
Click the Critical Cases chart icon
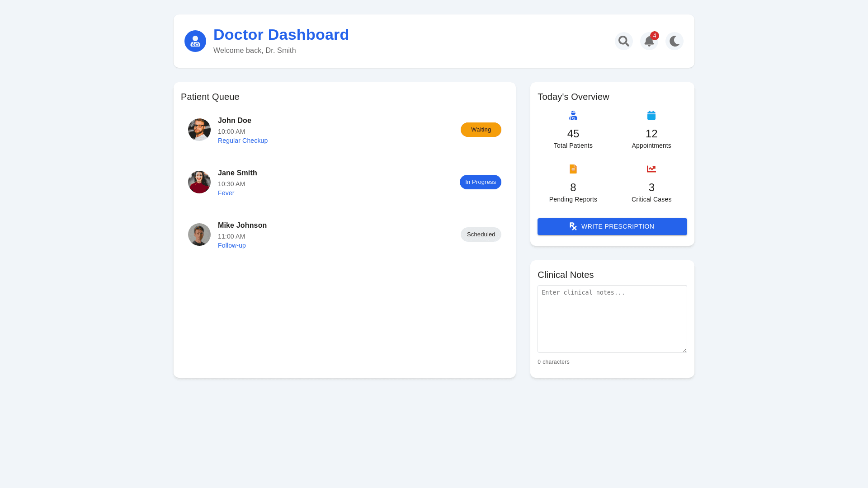[651, 169]
